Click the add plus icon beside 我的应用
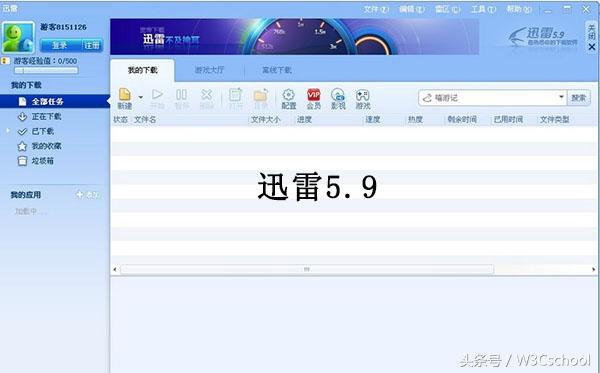Screen dimensions: 600x373 (80, 194)
